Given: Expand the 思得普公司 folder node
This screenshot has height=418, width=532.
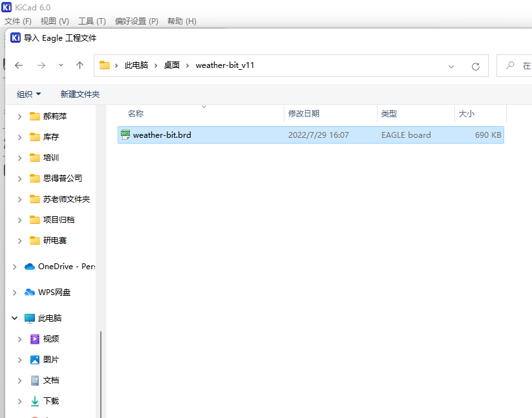Looking at the screenshot, I should tap(19, 179).
